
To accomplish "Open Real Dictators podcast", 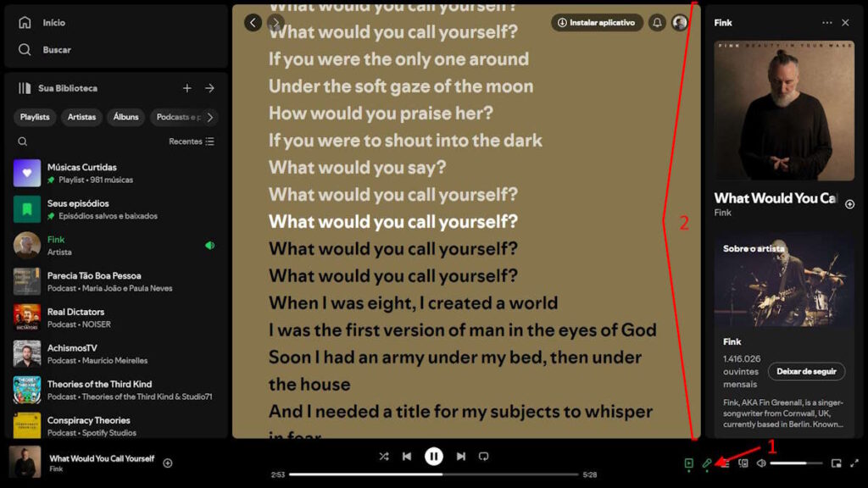I will pos(114,318).
